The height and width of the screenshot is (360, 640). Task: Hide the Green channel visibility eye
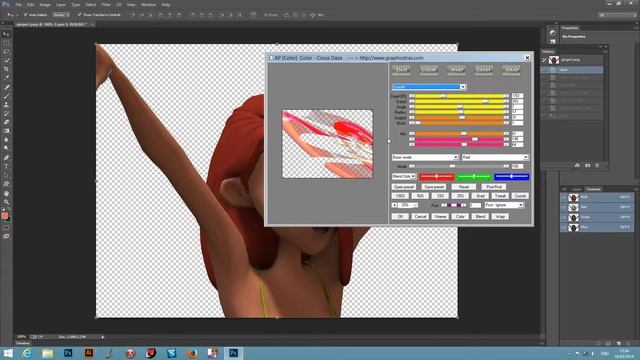[x=564, y=217]
